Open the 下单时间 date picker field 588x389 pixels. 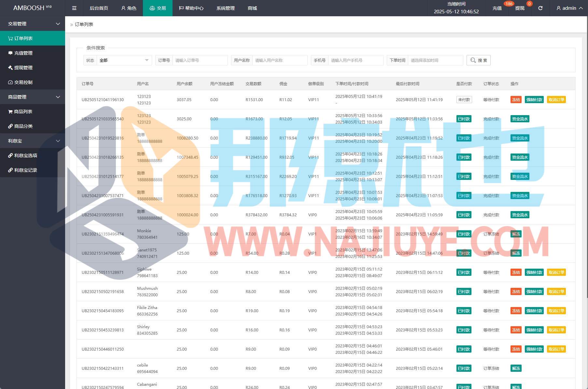coord(435,60)
